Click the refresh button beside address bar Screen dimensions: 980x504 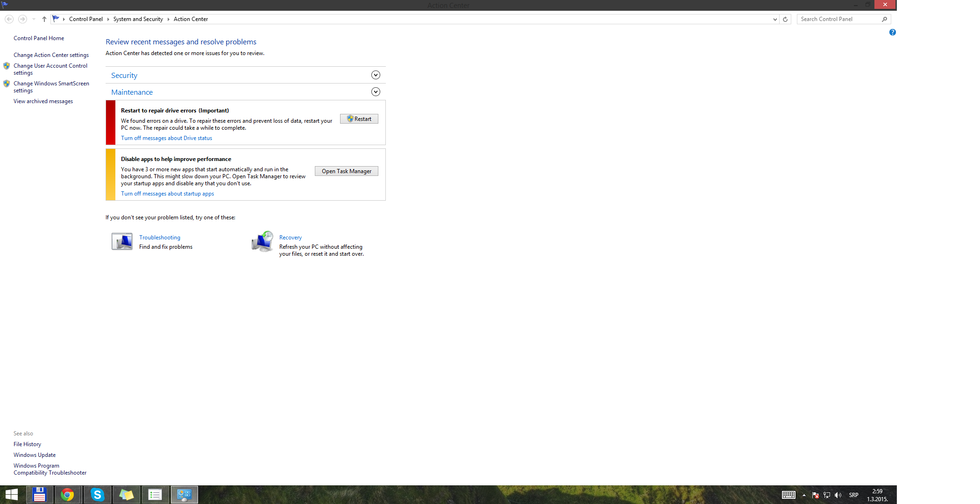point(785,19)
